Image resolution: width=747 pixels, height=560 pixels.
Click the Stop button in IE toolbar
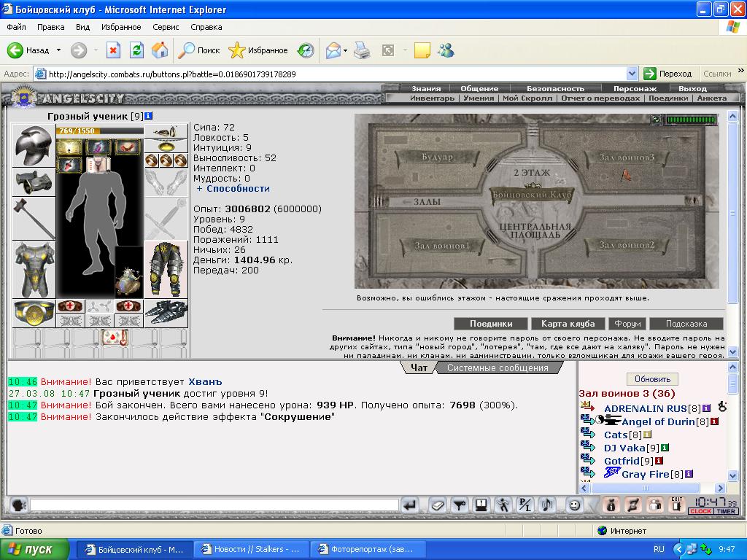(113, 50)
